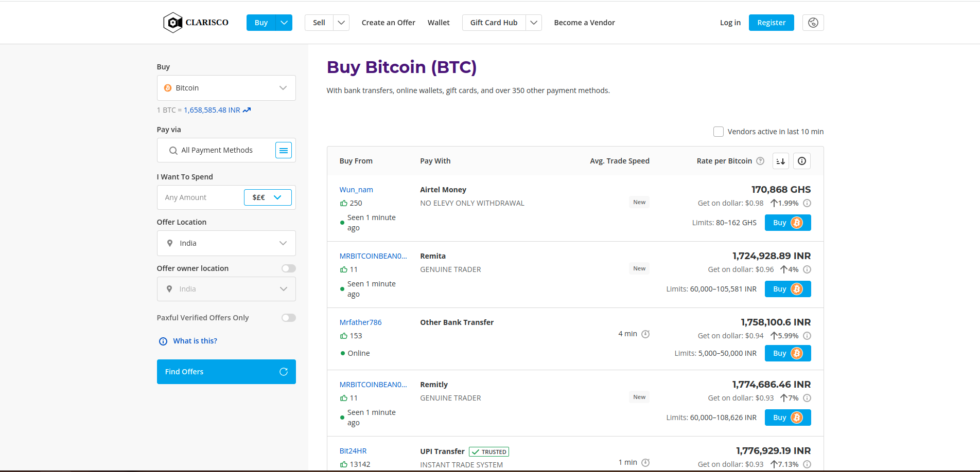Image resolution: width=980 pixels, height=472 pixels.
Task: Open Gift Card Hub
Action: pos(494,23)
